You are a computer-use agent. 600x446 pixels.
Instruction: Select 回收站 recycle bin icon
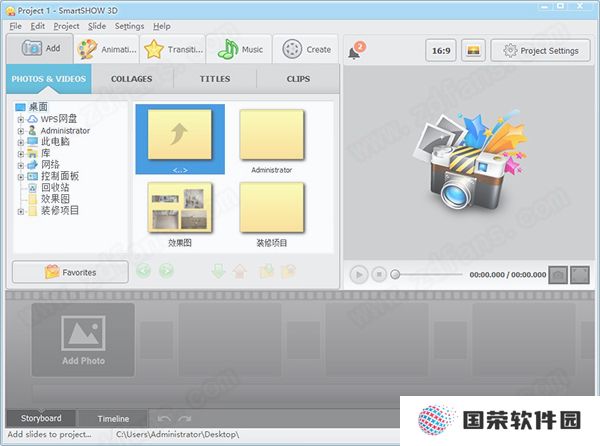(33, 187)
